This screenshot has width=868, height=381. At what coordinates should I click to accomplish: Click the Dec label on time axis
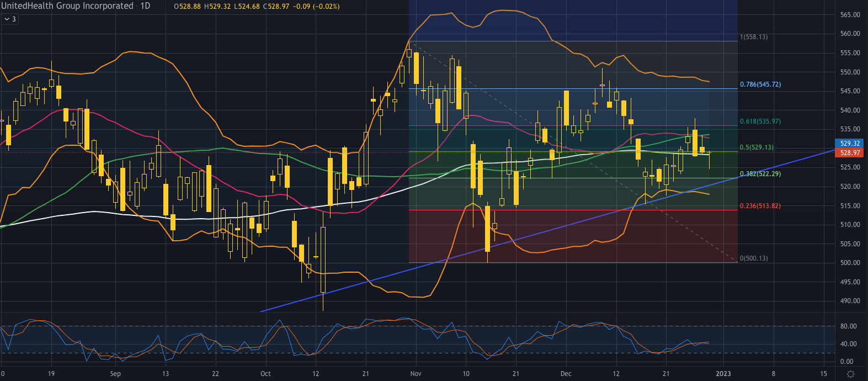[x=566, y=374]
